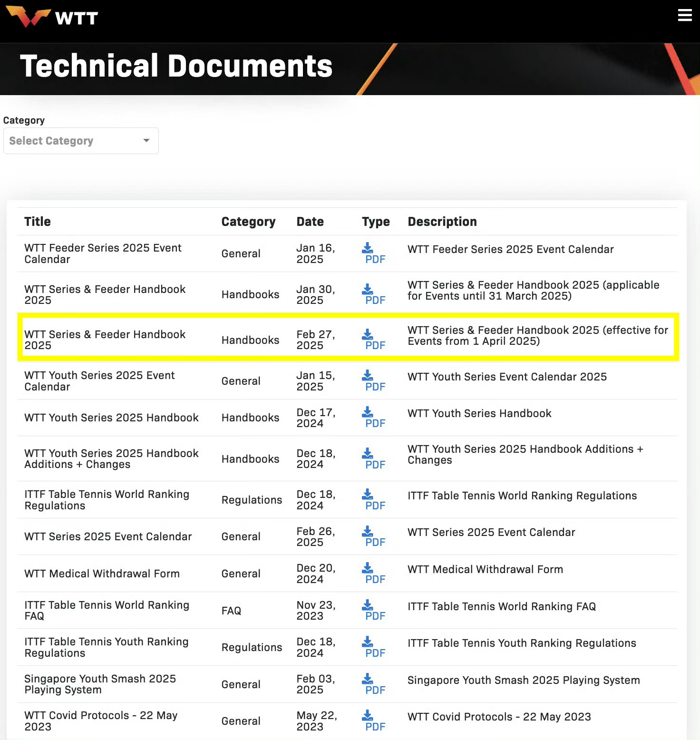Click the Select Category dropdown arrow
700x740 pixels.
146,141
